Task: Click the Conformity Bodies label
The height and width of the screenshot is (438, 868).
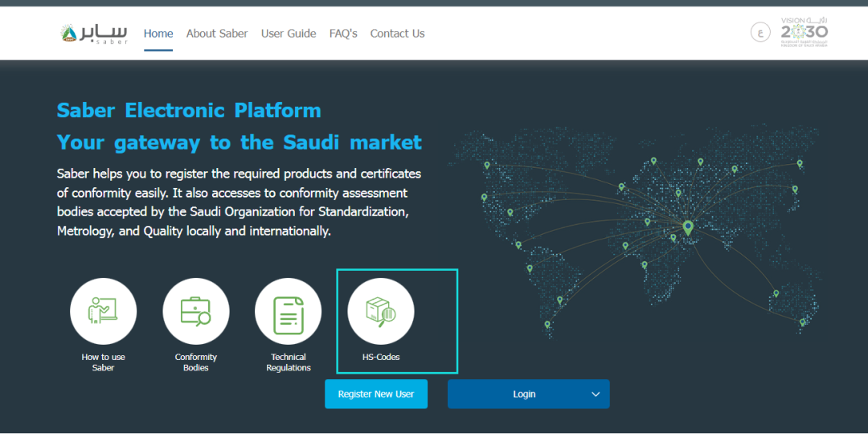Action: point(196,362)
